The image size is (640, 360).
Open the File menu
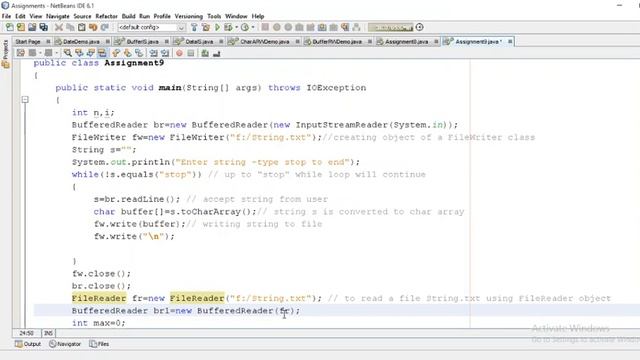[x=6, y=16]
